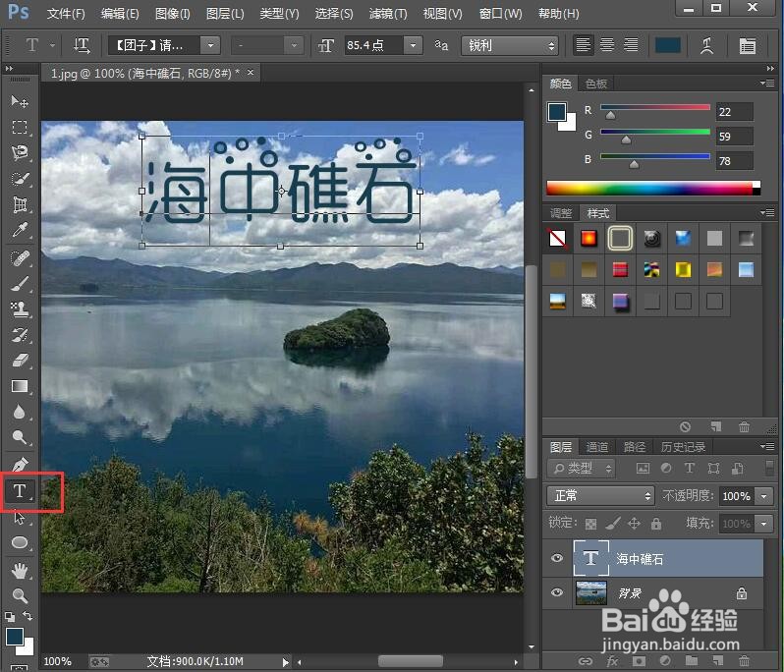Select the Move tool

click(x=20, y=101)
